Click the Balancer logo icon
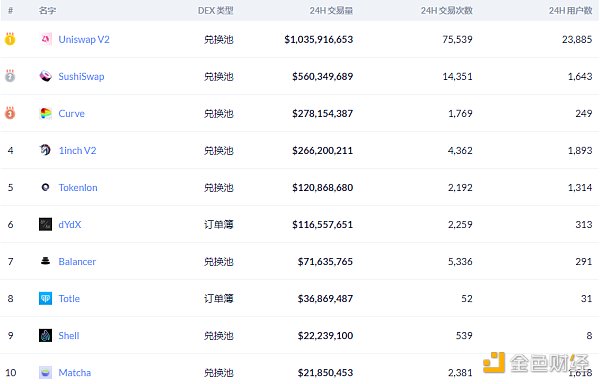Screen dimensions: 600x384 click(46, 261)
